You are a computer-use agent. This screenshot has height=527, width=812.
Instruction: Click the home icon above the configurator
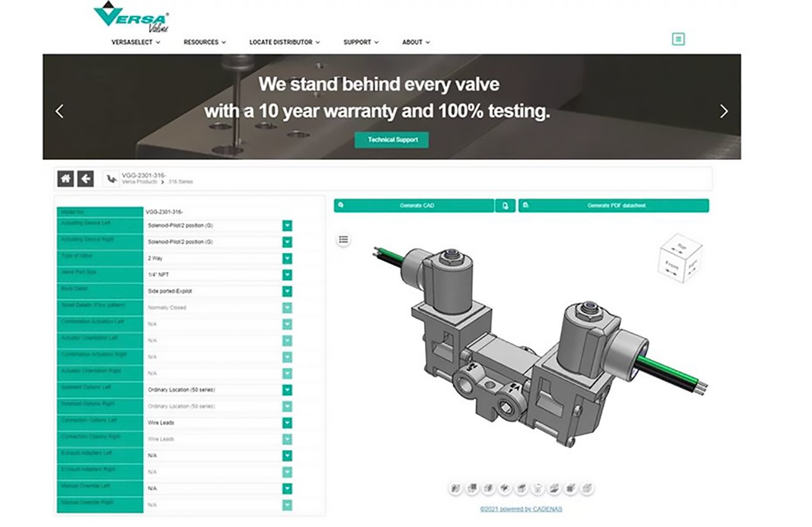click(65, 178)
